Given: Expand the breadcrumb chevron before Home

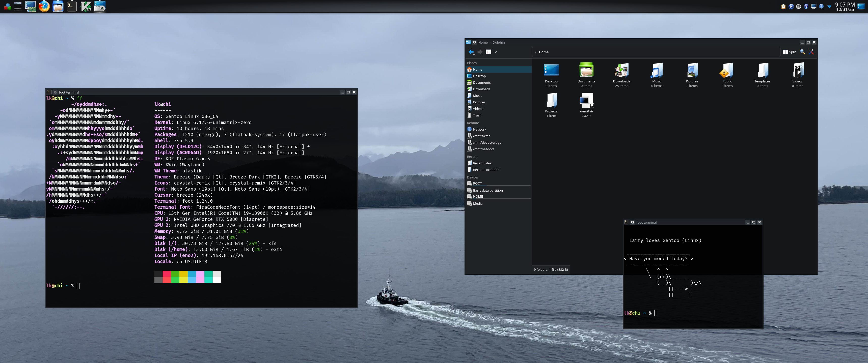Looking at the screenshot, I should pyautogui.click(x=535, y=52).
